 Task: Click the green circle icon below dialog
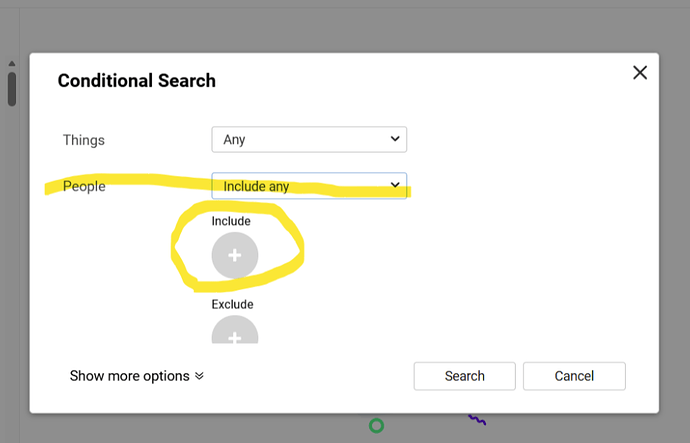point(376,426)
